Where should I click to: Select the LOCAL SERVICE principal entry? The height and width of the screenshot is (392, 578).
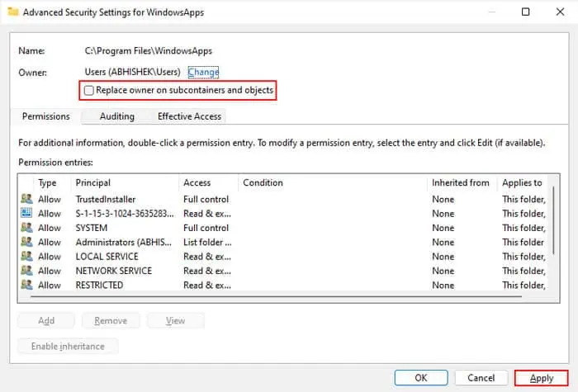(107, 257)
